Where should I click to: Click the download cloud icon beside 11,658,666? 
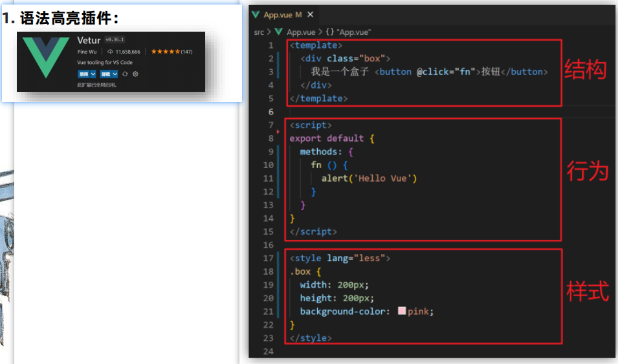[111, 52]
